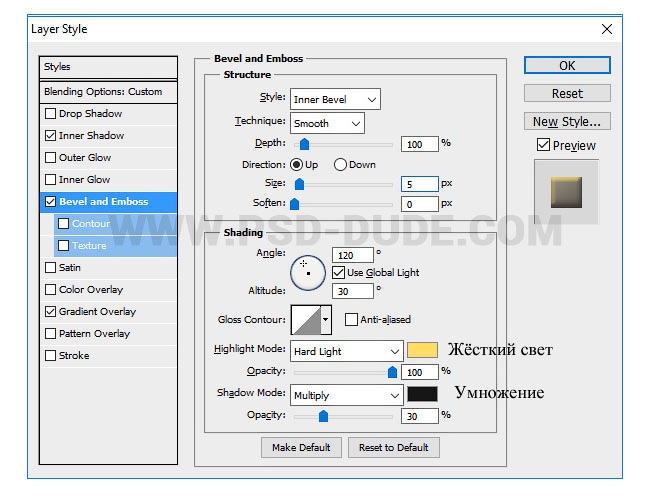Click the highlight Opacity field showing 100
Screen dimensions: 650x496
pos(419,372)
